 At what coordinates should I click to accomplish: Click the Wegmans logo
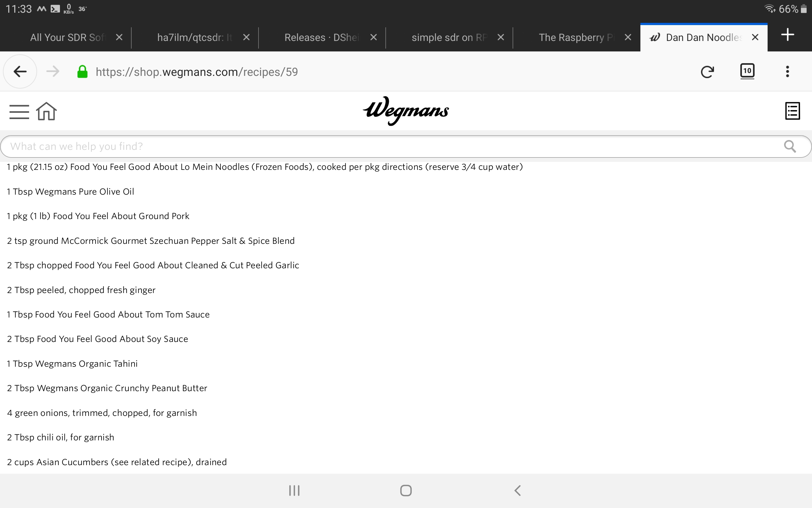click(406, 111)
